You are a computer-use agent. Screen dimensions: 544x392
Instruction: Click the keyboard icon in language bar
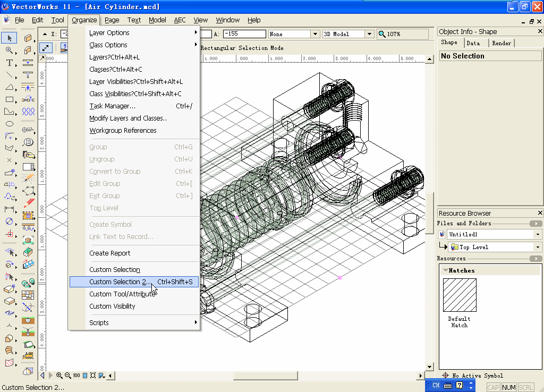448,386
